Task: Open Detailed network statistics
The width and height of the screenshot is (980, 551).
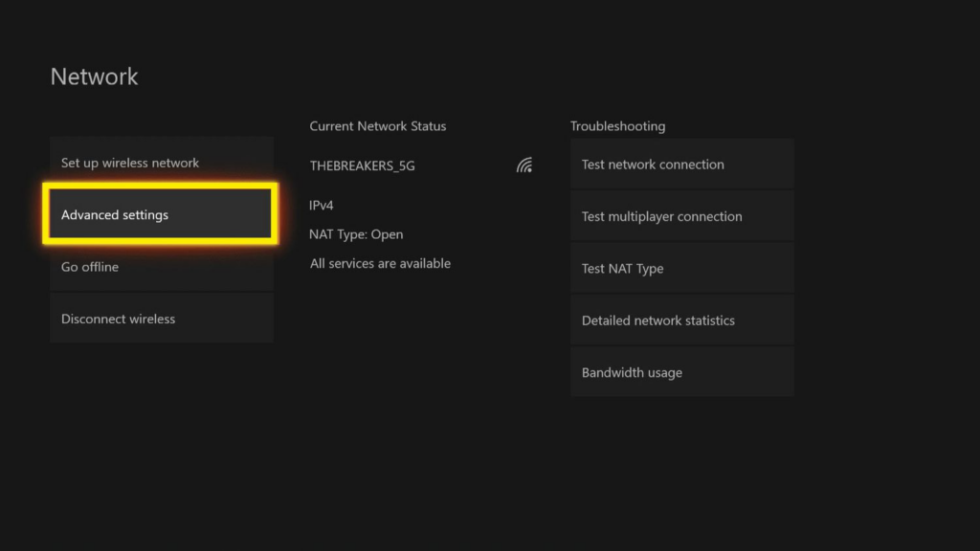Action: 681,320
